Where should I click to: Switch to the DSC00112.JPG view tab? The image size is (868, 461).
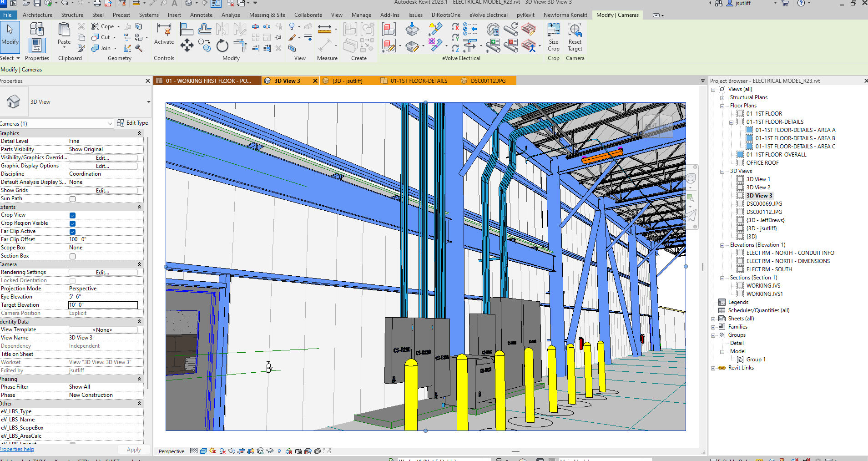[x=488, y=81]
